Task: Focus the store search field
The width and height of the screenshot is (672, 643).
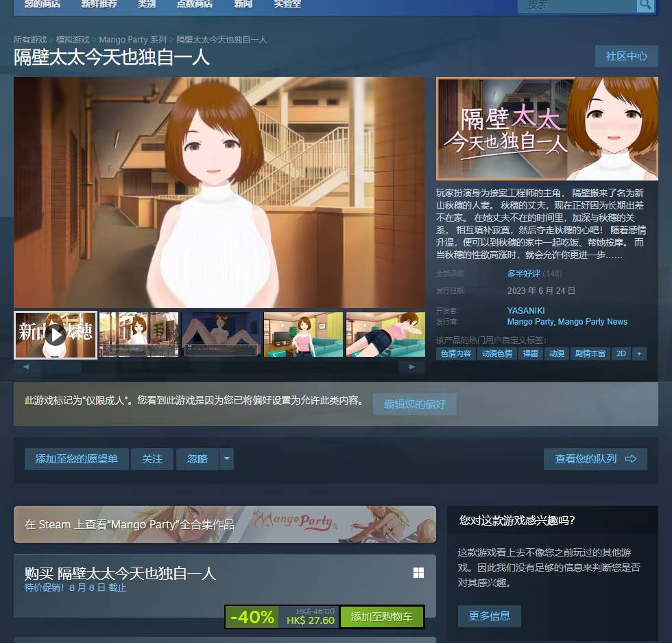Action: [577, 5]
